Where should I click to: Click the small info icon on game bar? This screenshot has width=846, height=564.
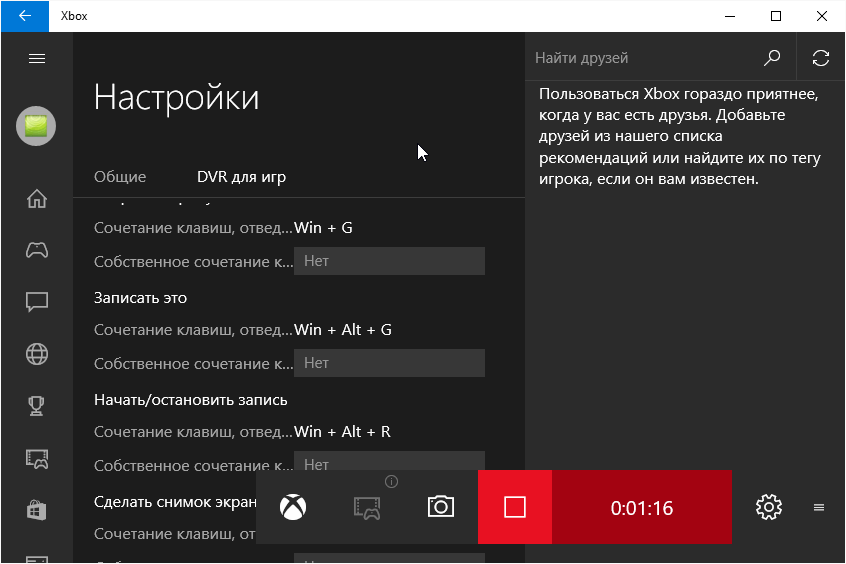click(391, 481)
